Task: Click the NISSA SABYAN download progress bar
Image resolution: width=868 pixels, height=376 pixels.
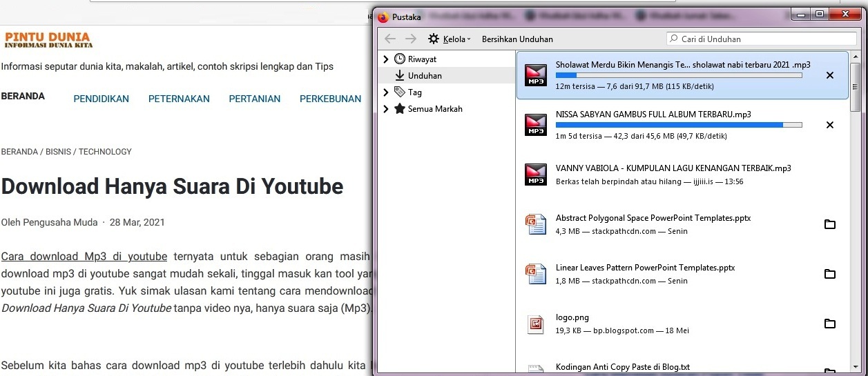Action: tap(679, 125)
